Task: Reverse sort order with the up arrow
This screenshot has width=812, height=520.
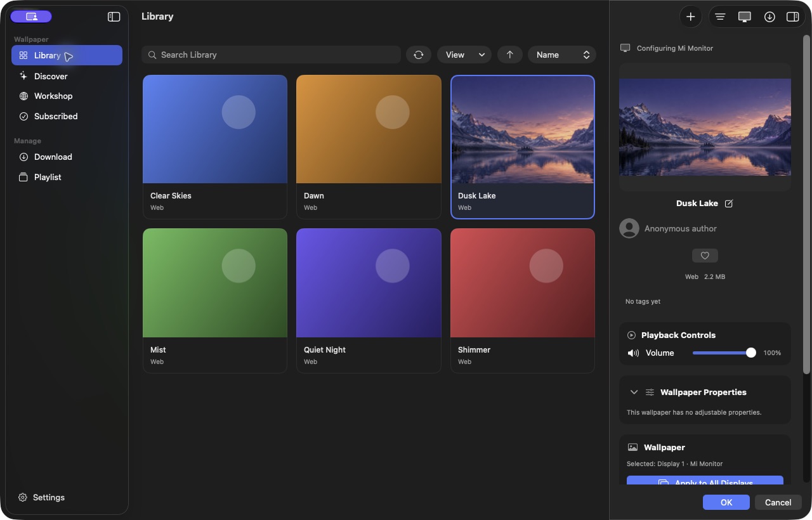Action: click(510, 55)
